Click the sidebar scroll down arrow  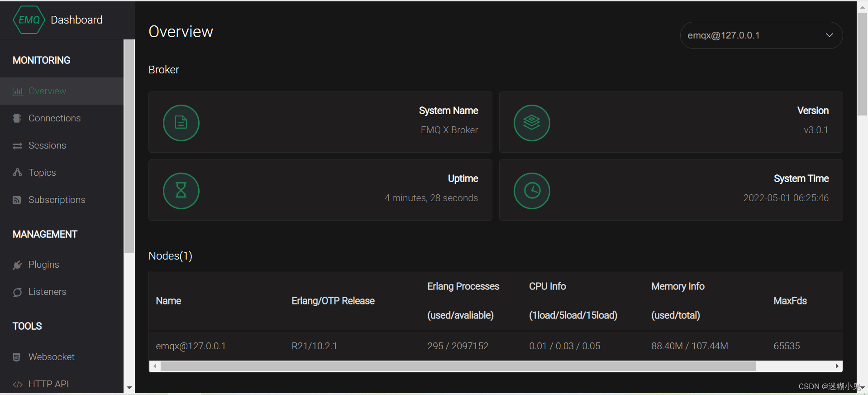(x=129, y=388)
